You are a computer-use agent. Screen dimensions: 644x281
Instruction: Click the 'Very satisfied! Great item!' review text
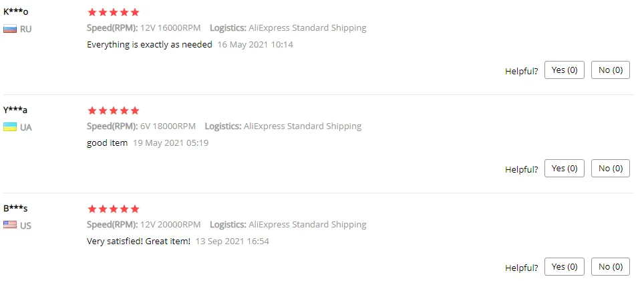(138, 242)
